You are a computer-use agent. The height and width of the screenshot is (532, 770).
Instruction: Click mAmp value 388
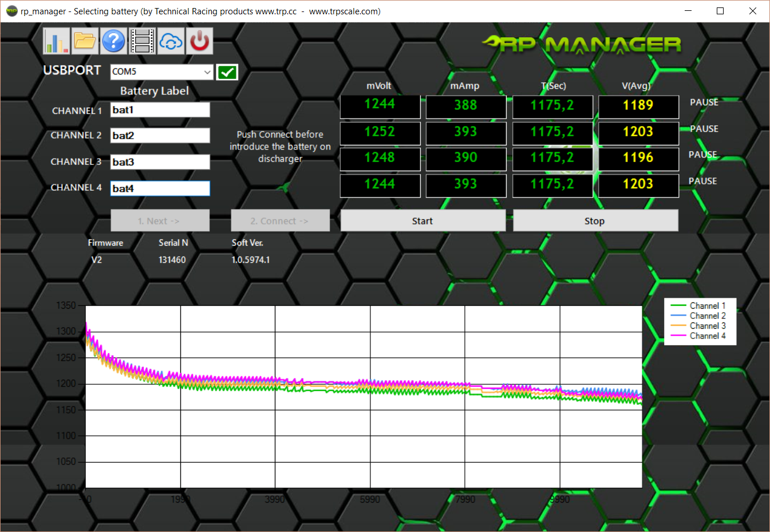coord(466,107)
